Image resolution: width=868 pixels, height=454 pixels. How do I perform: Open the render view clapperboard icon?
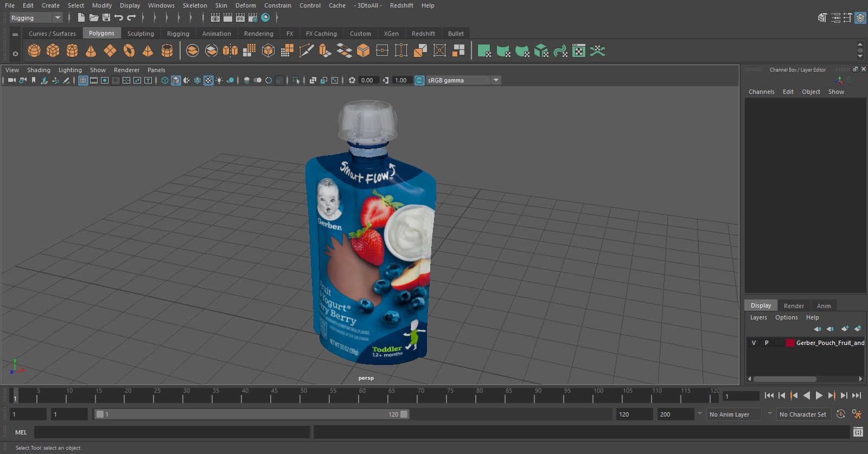215,17
